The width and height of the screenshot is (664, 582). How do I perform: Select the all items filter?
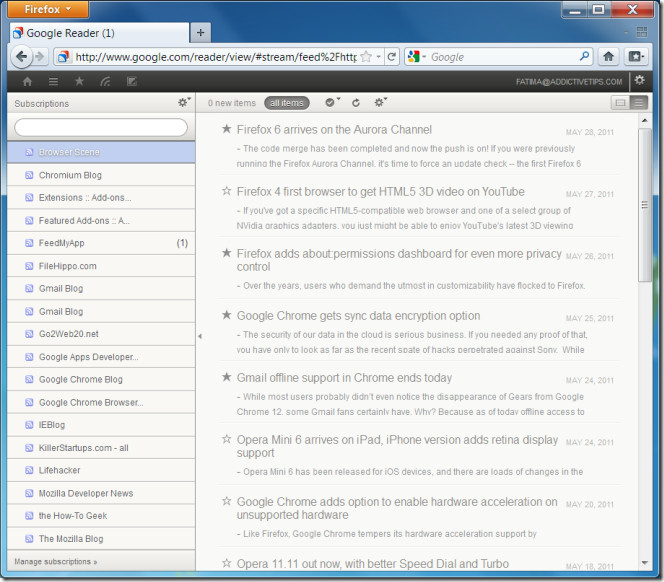coord(287,103)
